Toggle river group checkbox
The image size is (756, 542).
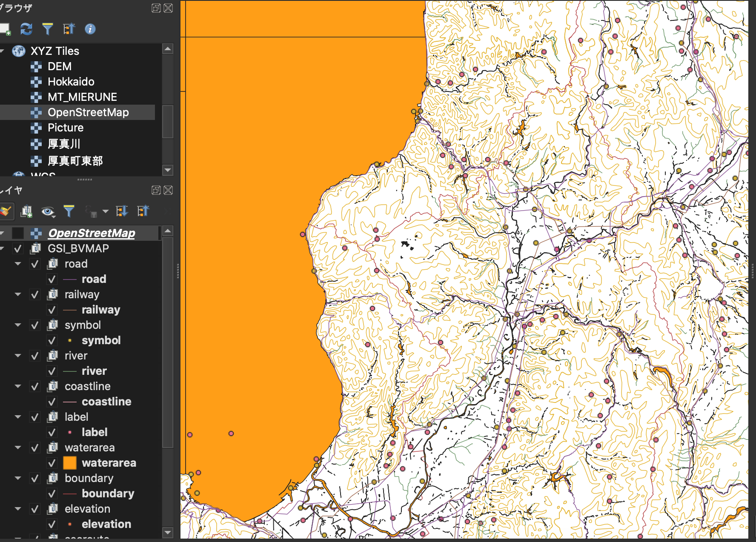[x=35, y=356]
